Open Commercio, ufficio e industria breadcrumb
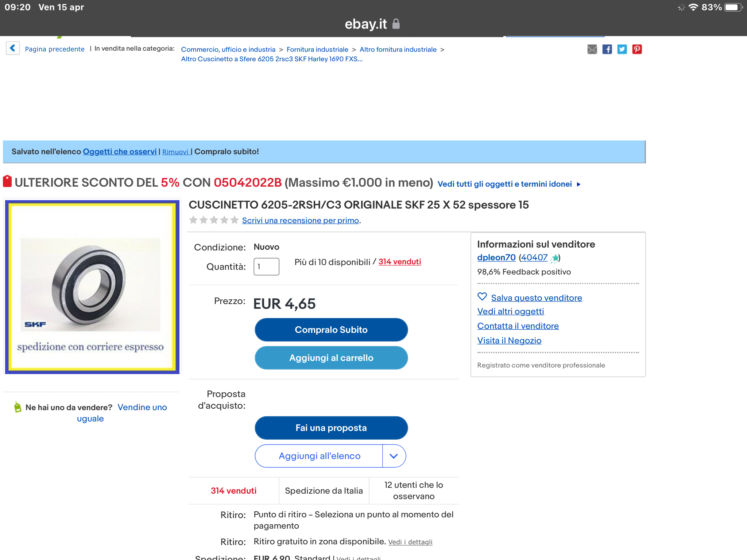The width and height of the screenshot is (747, 560). coord(228,49)
